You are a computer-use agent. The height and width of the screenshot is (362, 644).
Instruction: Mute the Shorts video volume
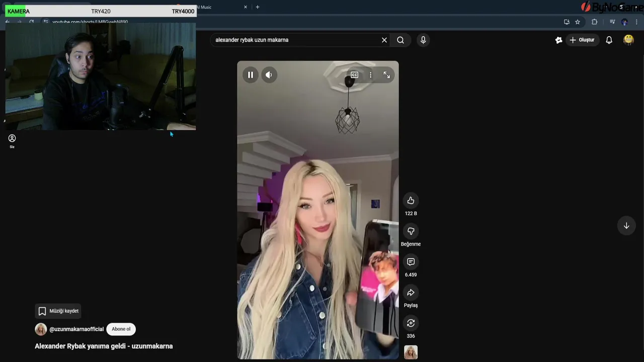(269, 75)
